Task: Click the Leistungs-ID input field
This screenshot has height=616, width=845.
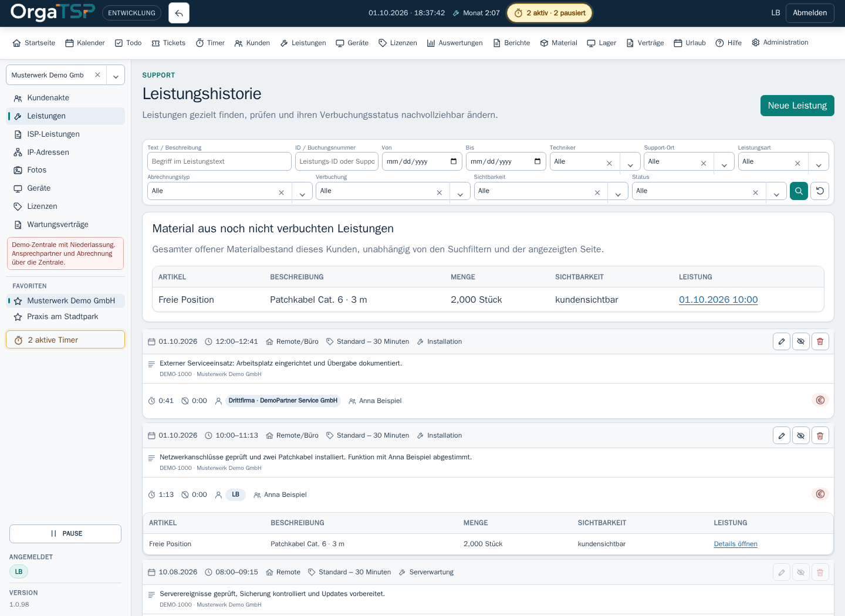Action: click(337, 161)
